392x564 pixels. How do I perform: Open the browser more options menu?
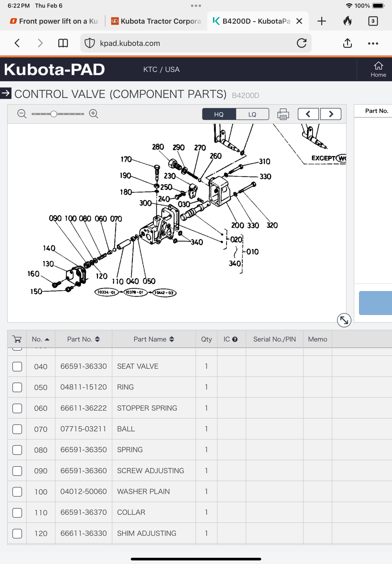373,43
